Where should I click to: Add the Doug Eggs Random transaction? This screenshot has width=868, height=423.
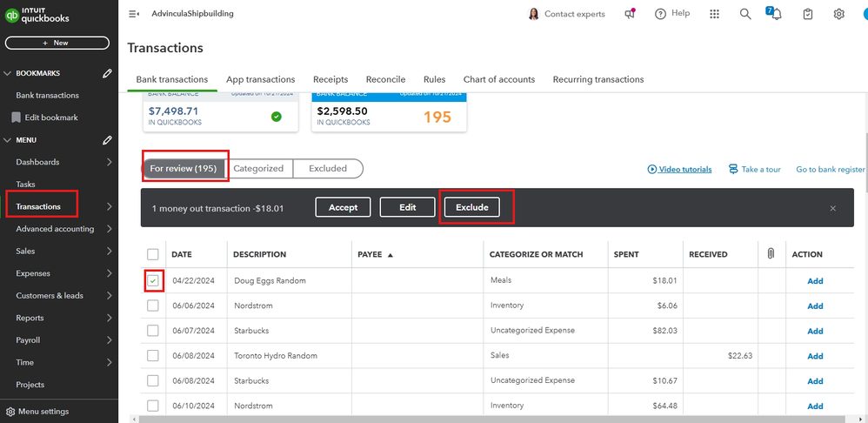(815, 281)
